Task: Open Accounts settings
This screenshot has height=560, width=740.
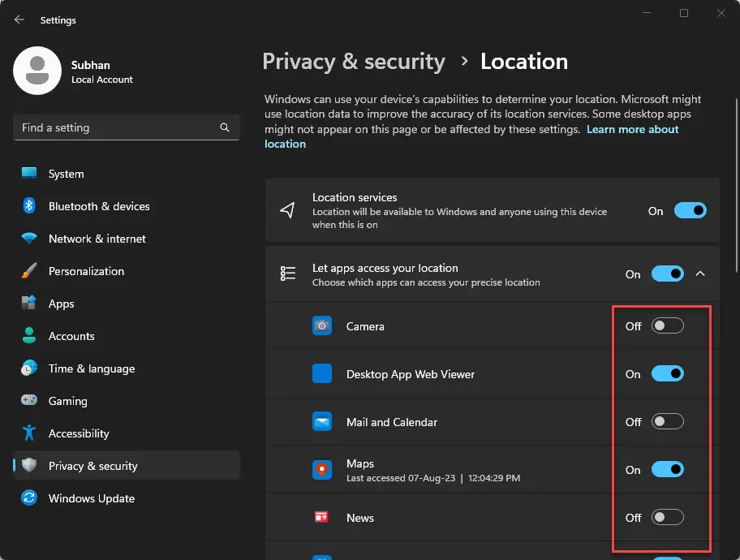Action: [127, 336]
